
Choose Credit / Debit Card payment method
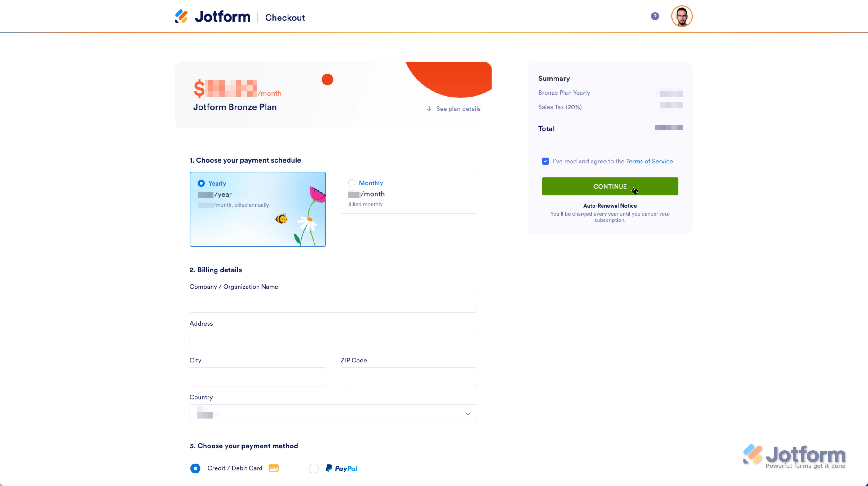coord(195,468)
